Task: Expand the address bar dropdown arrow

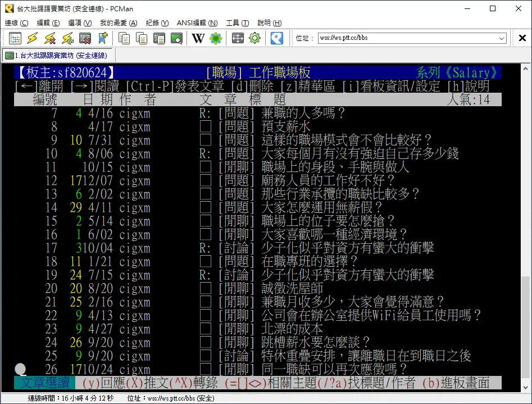Action: coord(502,38)
